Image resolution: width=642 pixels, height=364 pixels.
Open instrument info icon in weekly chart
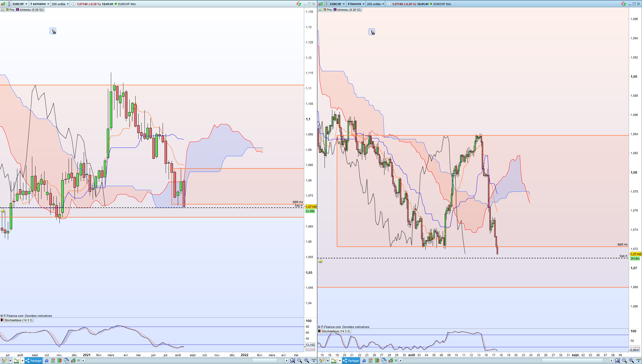click(73, 4)
